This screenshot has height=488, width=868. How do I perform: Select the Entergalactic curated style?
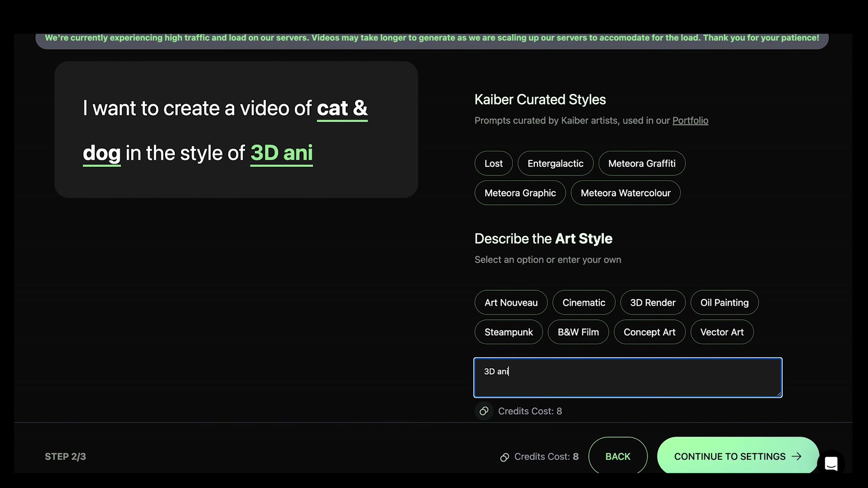click(555, 163)
